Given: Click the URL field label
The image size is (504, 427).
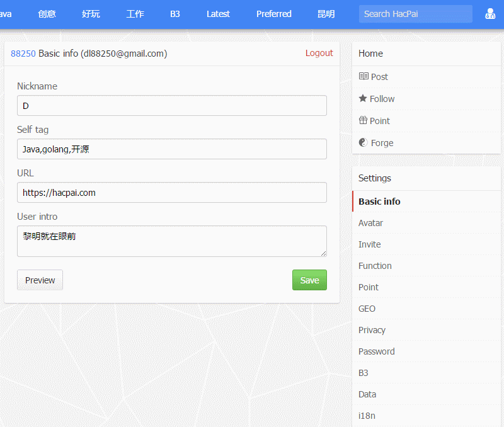Looking at the screenshot, I should coord(25,173).
